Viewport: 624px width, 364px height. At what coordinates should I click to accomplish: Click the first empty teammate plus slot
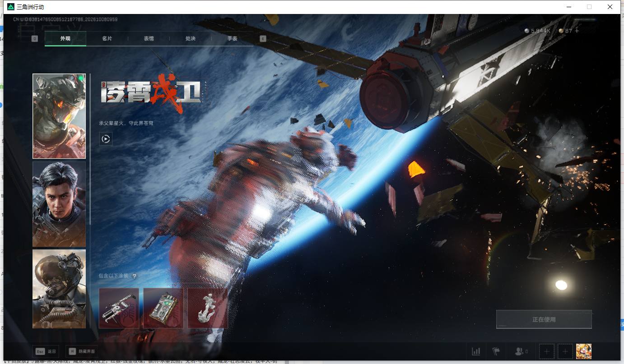point(546,351)
